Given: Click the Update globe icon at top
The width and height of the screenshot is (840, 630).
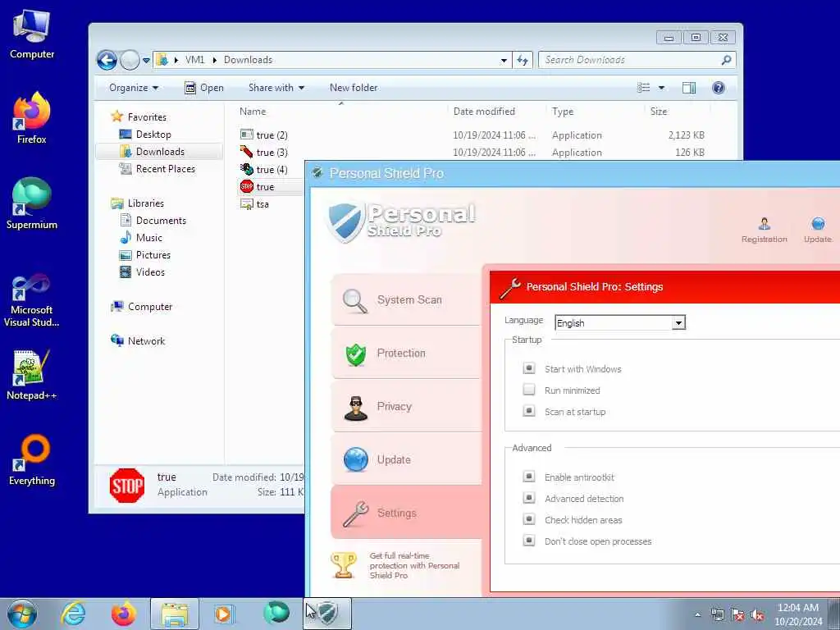Looking at the screenshot, I should [x=818, y=230].
